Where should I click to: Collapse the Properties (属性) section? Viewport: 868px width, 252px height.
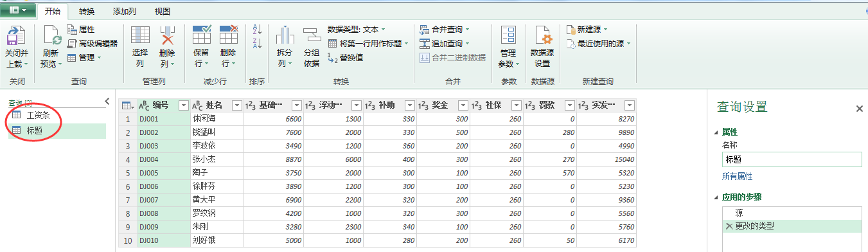717,132
